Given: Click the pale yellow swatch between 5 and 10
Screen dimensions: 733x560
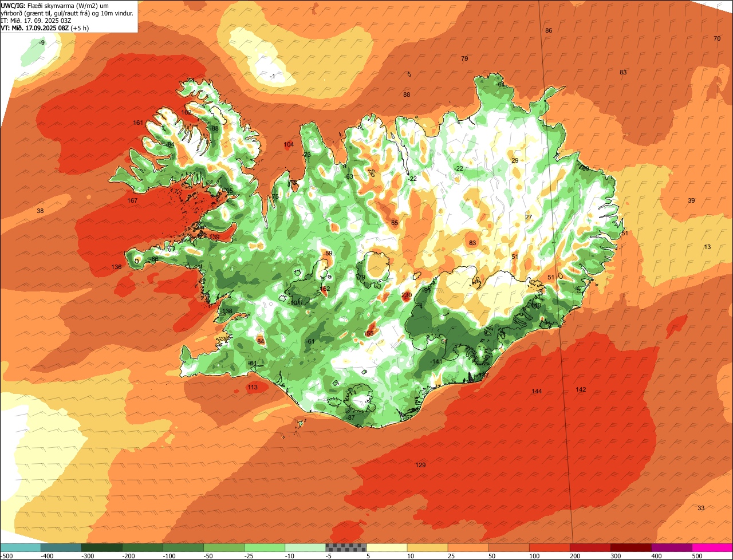Looking at the screenshot, I should point(387,547).
